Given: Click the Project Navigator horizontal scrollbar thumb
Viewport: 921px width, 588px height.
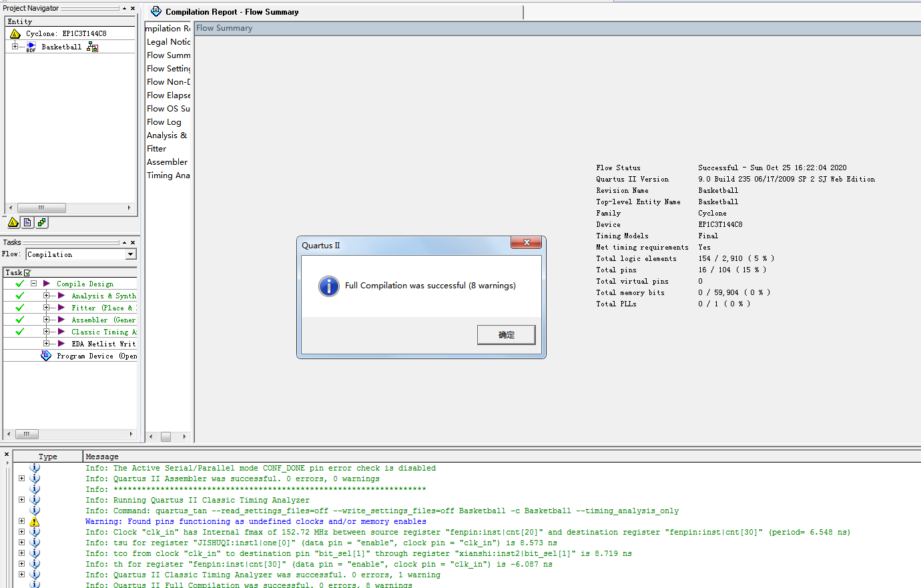Looking at the screenshot, I should [41, 208].
